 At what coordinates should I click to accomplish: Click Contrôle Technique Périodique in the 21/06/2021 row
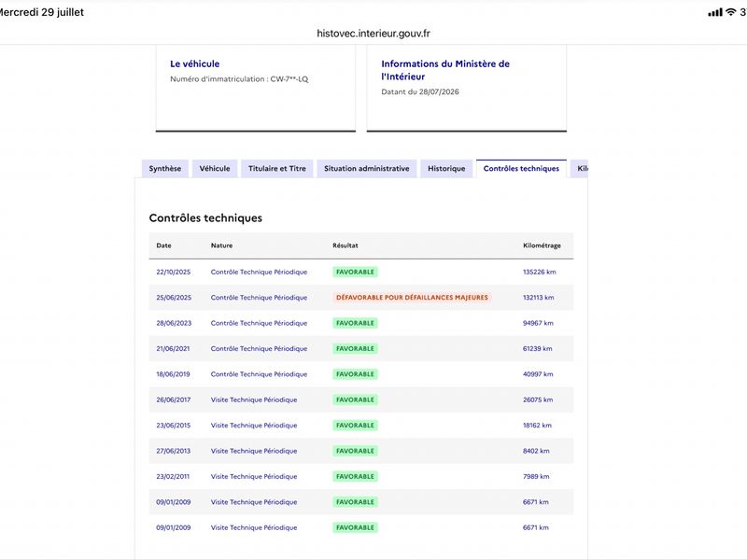[260, 348]
